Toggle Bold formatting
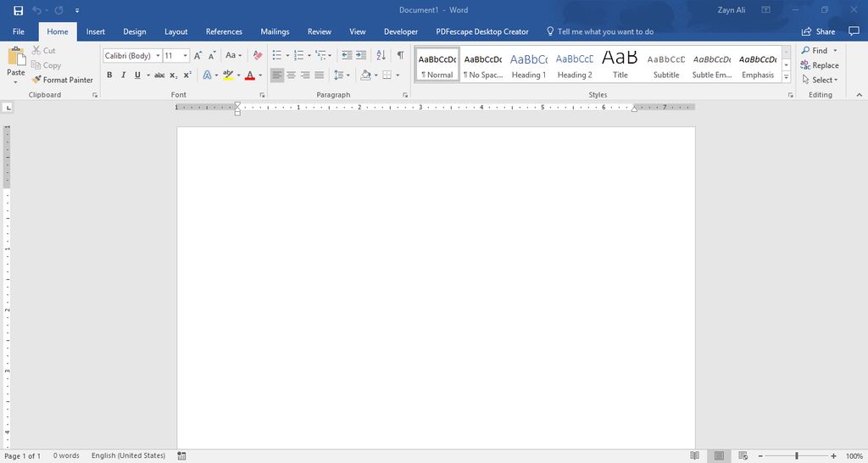This screenshot has width=868, height=463. [109, 75]
